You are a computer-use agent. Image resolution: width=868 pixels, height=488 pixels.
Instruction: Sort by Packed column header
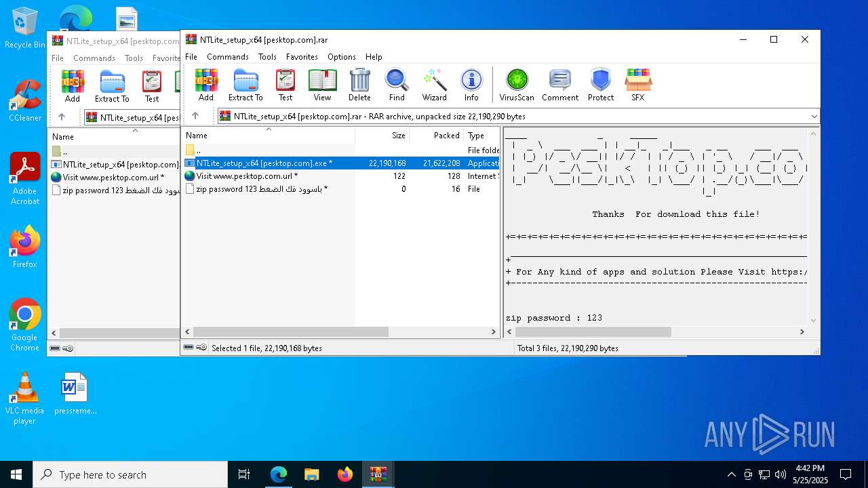[x=436, y=135]
